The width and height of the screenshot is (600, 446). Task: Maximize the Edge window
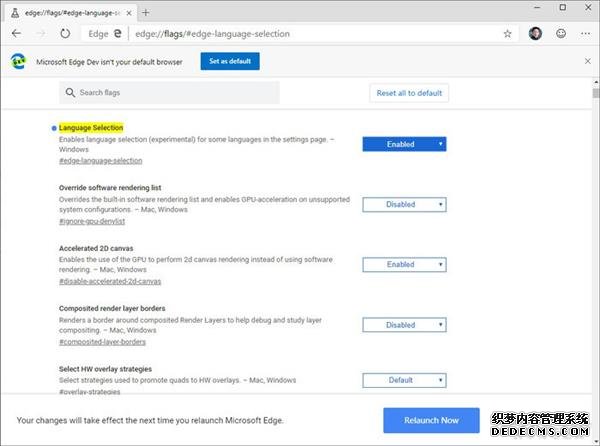pyautogui.click(x=562, y=7)
